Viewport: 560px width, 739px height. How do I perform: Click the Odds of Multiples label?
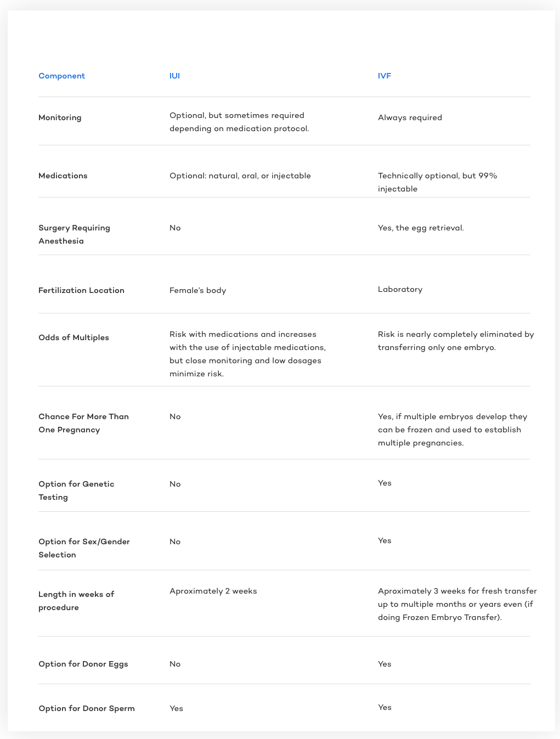pyautogui.click(x=73, y=337)
